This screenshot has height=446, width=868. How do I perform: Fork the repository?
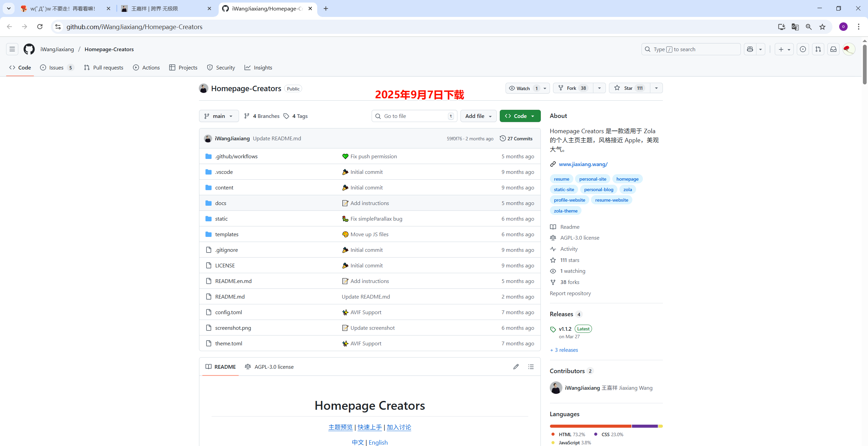coord(573,88)
